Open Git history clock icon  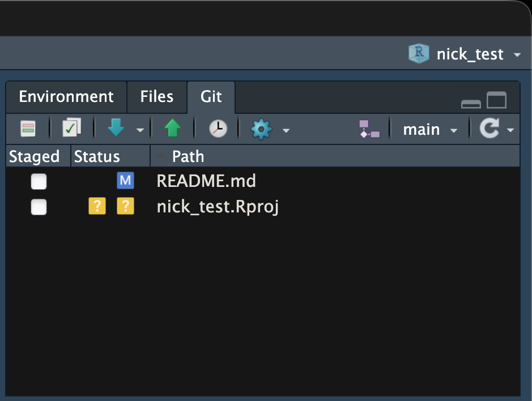click(218, 129)
